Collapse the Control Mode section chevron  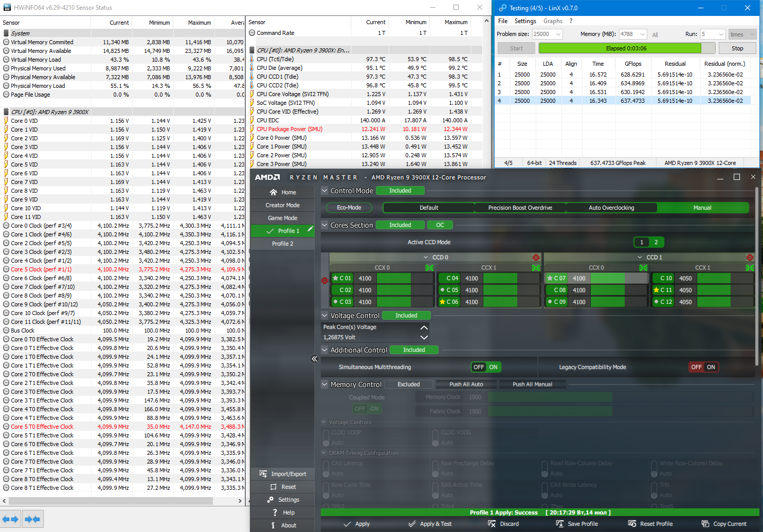324,190
